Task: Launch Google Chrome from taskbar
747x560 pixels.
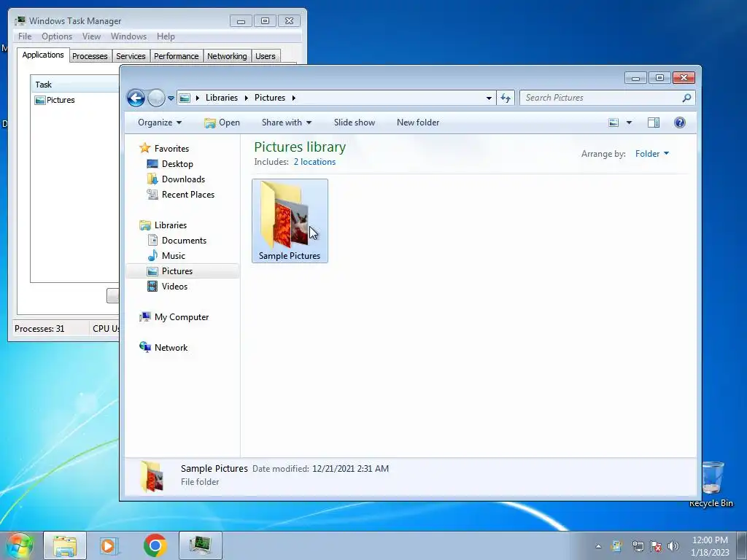Action: (x=155, y=545)
